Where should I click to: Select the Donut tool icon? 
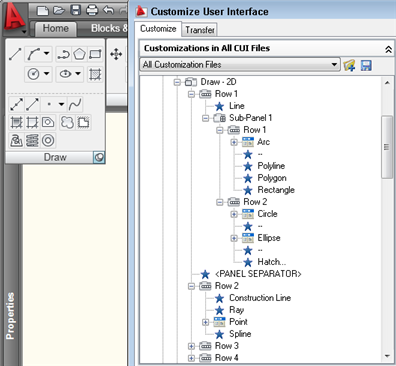(48, 141)
